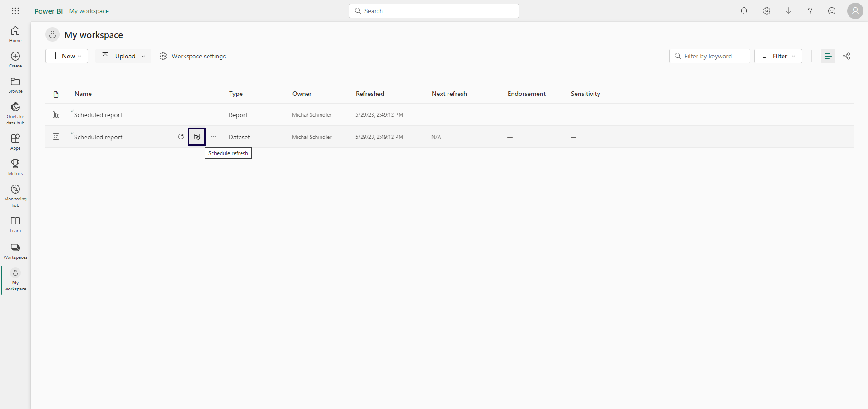Open more options for the dataset row
This screenshot has width=868, height=409.
(x=213, y=137)
